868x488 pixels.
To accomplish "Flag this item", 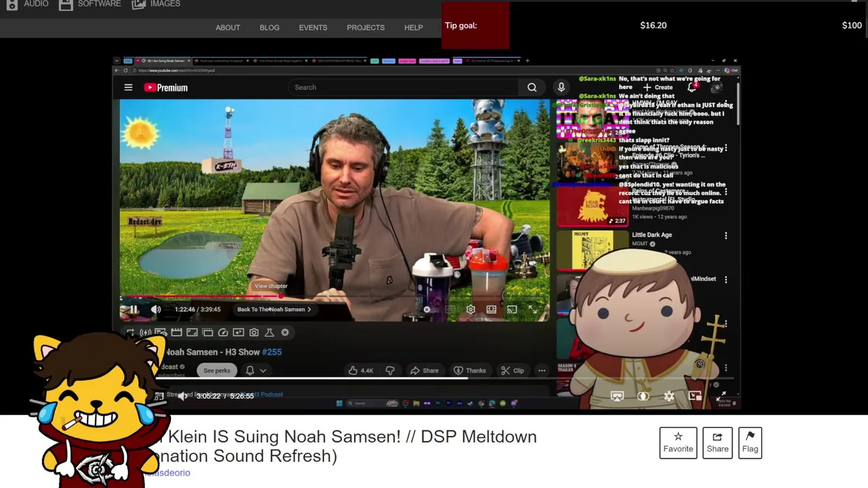I will [750, 443].
